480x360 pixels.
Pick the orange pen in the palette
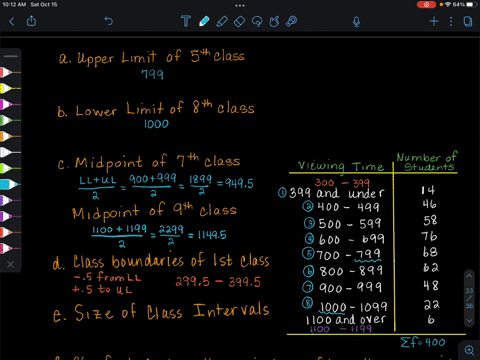click(x=10, y=136)
